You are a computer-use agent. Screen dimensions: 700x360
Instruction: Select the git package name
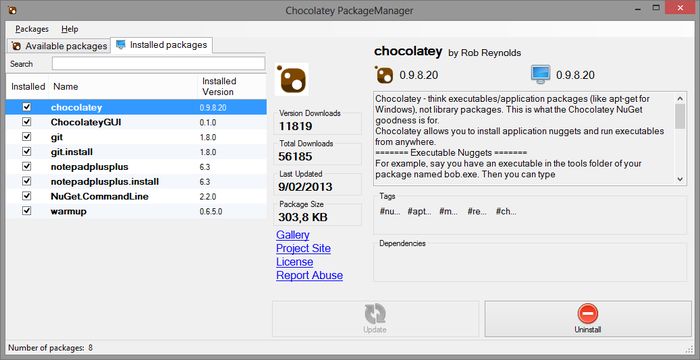57,137
